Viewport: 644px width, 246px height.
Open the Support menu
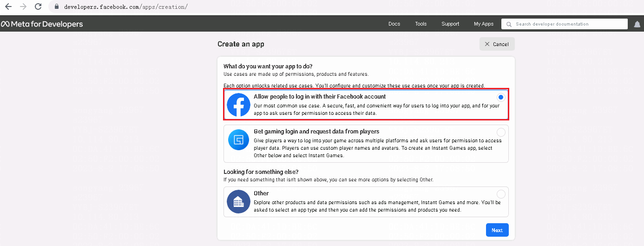450,24
